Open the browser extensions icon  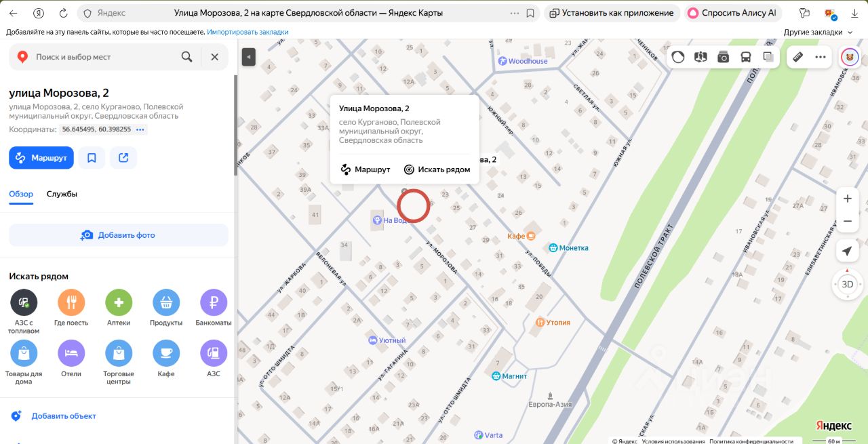tap(805, 13)
